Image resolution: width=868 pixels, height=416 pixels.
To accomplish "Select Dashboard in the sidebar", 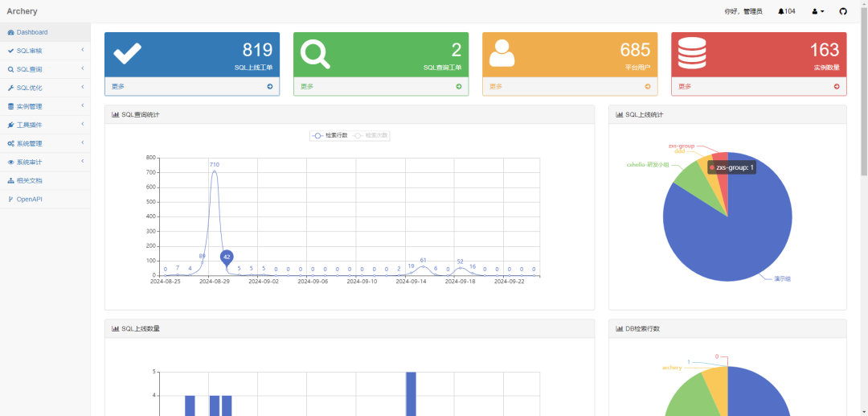I will [x=32, y=32].
